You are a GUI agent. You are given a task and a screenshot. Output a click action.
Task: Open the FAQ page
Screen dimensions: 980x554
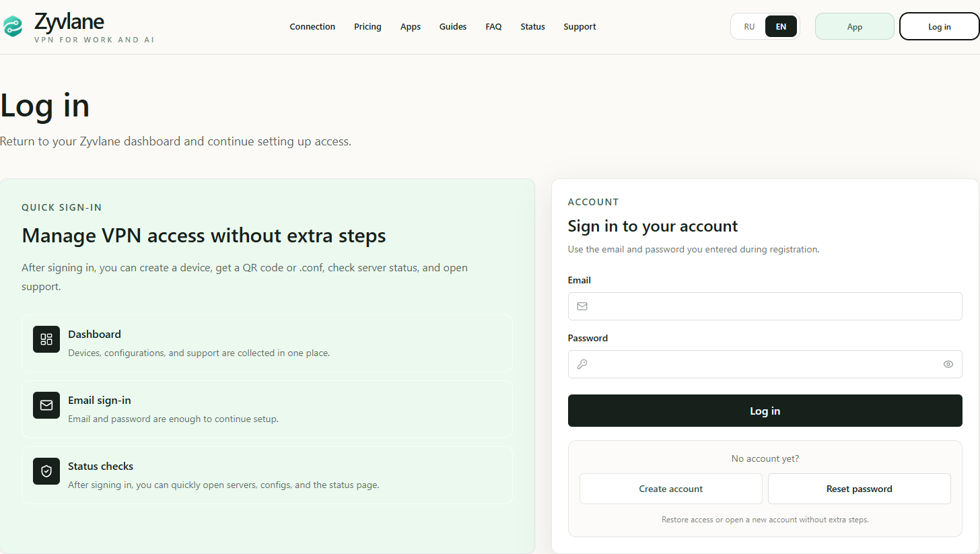[493, 27]
